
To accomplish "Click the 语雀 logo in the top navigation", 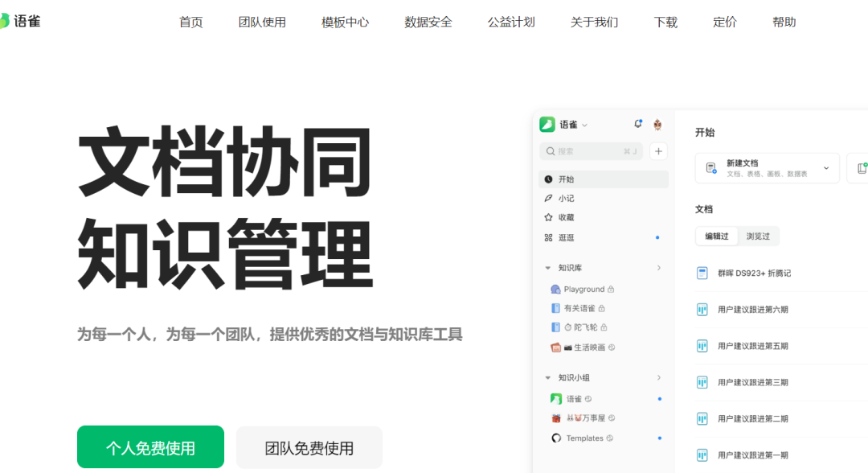I will [20, 22].
